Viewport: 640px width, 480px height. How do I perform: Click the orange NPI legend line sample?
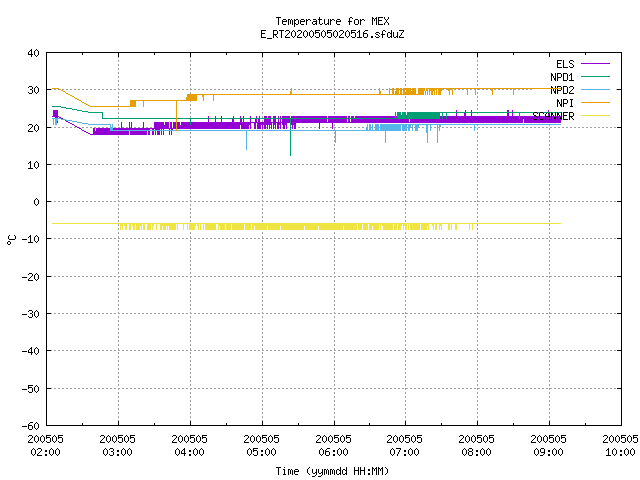point(595,102)
